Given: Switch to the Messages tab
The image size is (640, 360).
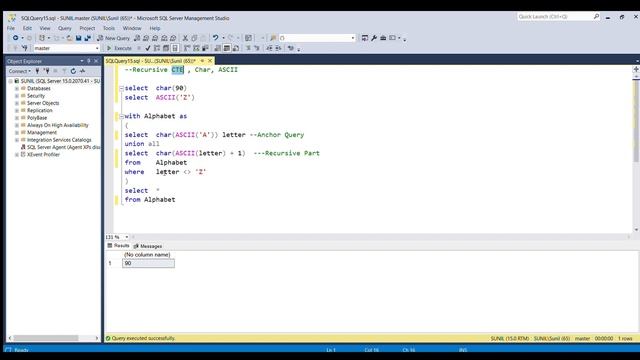Looking at the screenshot, I should (x=148, y=246).
